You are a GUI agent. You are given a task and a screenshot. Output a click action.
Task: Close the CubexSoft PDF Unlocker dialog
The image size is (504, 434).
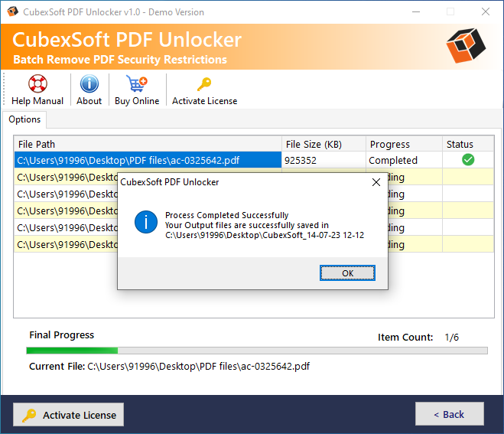376,182
